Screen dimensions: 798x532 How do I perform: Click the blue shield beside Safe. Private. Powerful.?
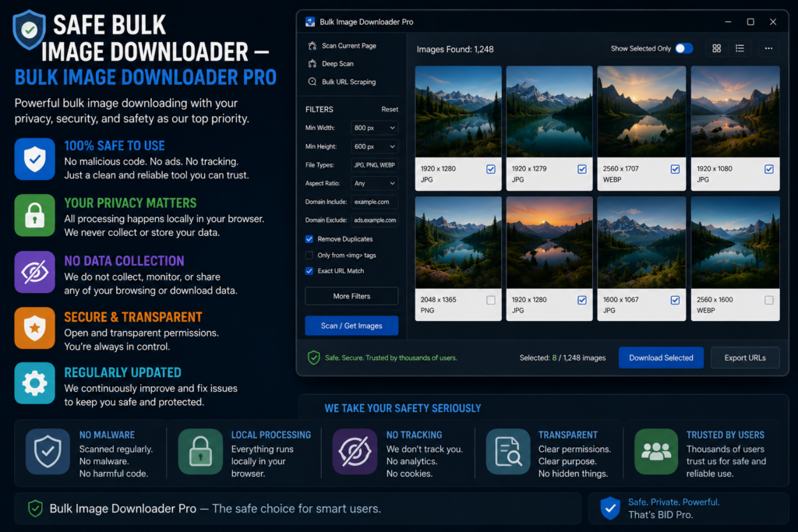610,508
